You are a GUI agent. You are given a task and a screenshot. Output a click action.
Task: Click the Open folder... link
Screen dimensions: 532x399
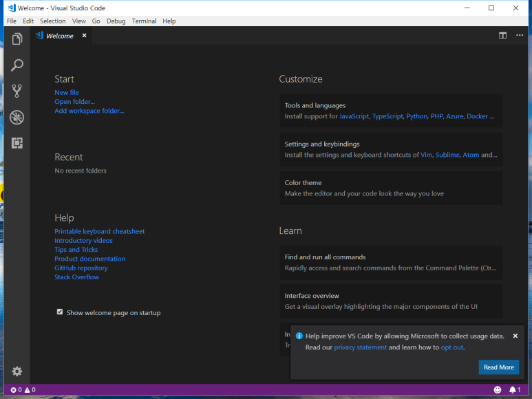74,101
